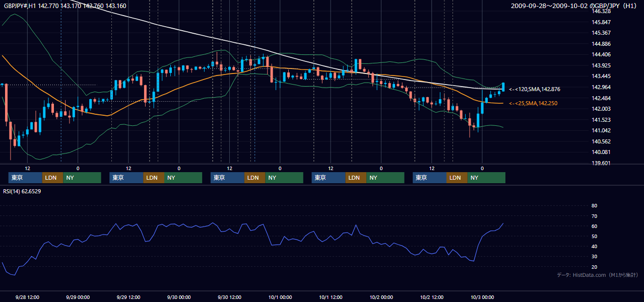Click the leftmost 東京 session box
644x302 pixels.
(x=25, y=178)
